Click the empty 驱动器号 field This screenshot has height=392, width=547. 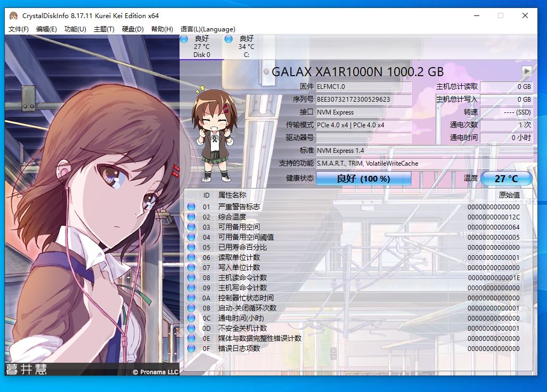(x=363, y=138)
